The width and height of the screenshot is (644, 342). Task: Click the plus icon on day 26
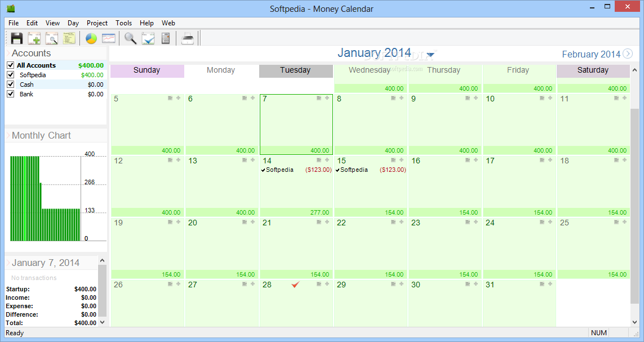point(178,284)
